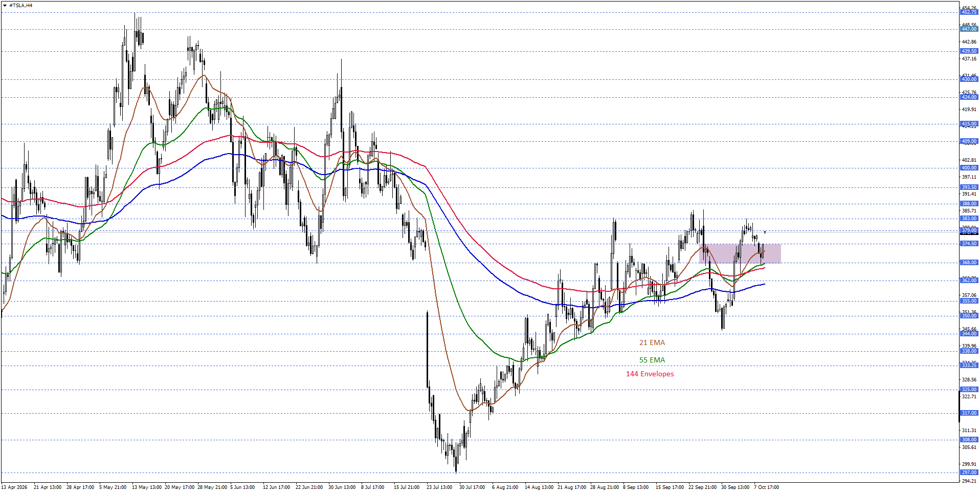Click the 393.50 price level tag
The image size is (980, 493).
tap(969, 187)
